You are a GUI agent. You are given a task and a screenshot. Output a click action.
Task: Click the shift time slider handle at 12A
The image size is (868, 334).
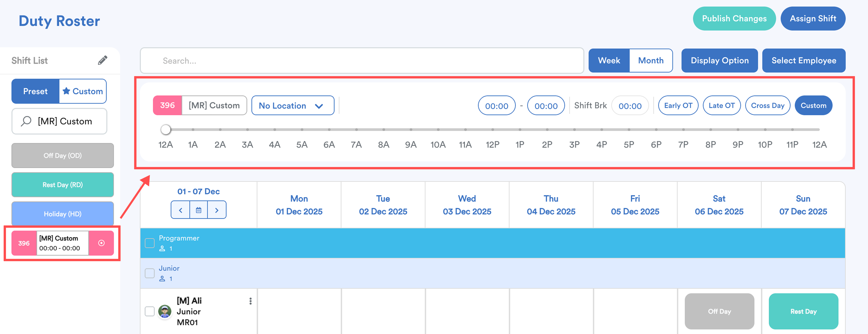pyautogui.click(x=165, y=129)
